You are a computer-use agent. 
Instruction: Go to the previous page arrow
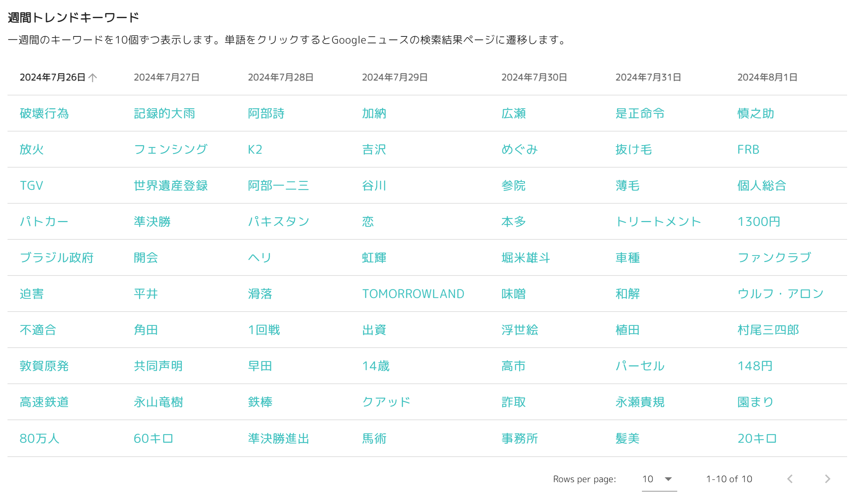[790, 479]
